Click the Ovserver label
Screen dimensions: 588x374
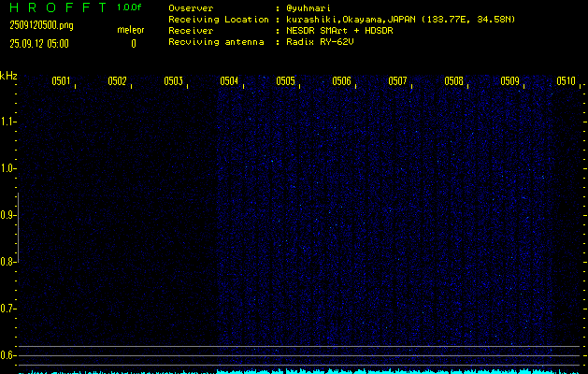[x=191, y=8]
